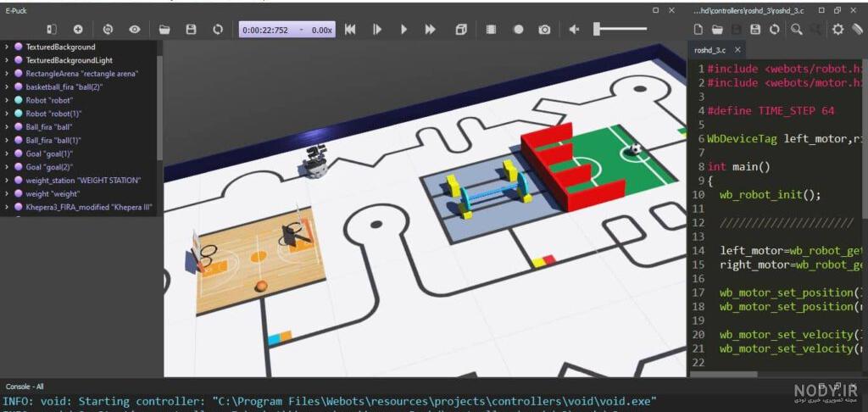Expand the RectangleArena node
The image size is (868, 412).
6,74
